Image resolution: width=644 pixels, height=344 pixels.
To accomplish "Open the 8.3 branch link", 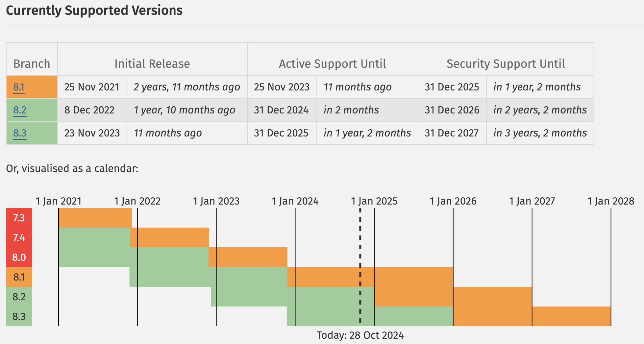I will 19,133.
